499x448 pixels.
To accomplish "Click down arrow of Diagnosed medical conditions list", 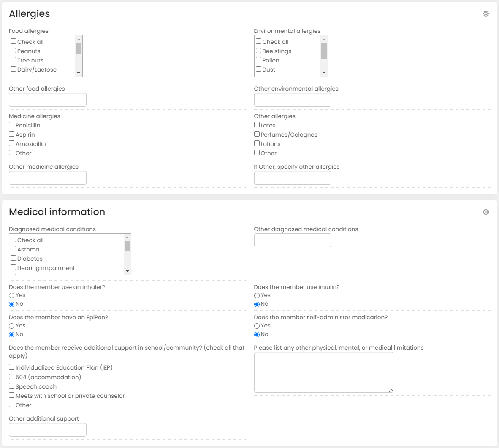I will pyautogui.click(x=127, y=272).
